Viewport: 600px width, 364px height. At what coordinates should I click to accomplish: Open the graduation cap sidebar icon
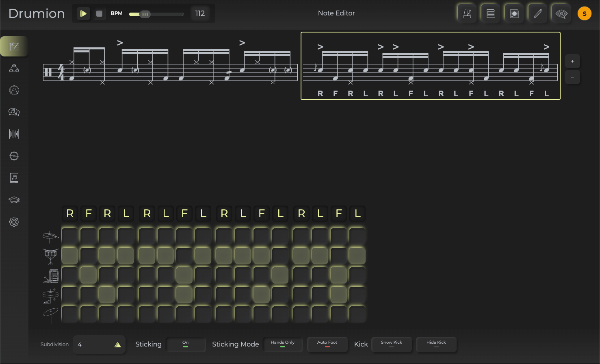[x=14, y=200]
